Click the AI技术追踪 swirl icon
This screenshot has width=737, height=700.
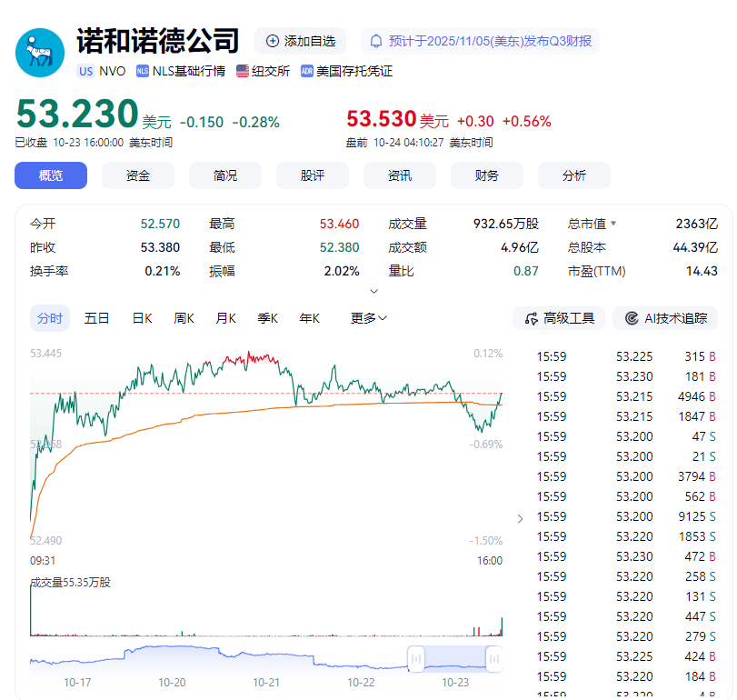[632, 318]
